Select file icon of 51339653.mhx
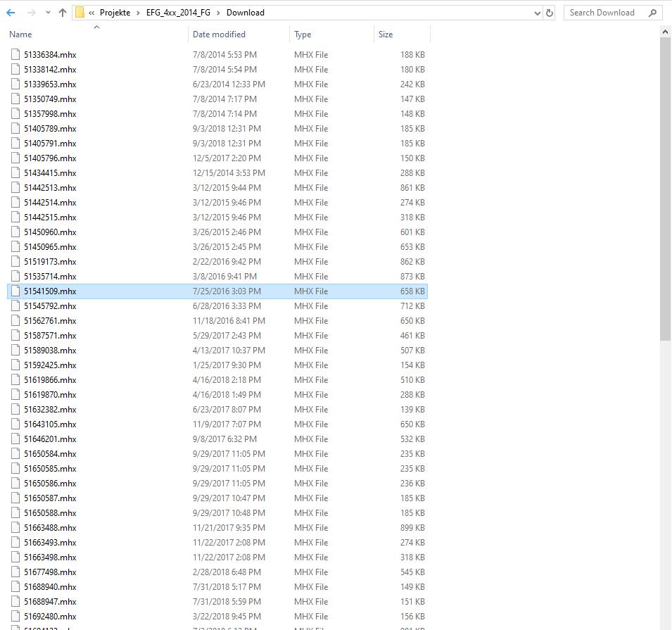The image size is (672, 630). pyautogui.click(x=15, y=84)
